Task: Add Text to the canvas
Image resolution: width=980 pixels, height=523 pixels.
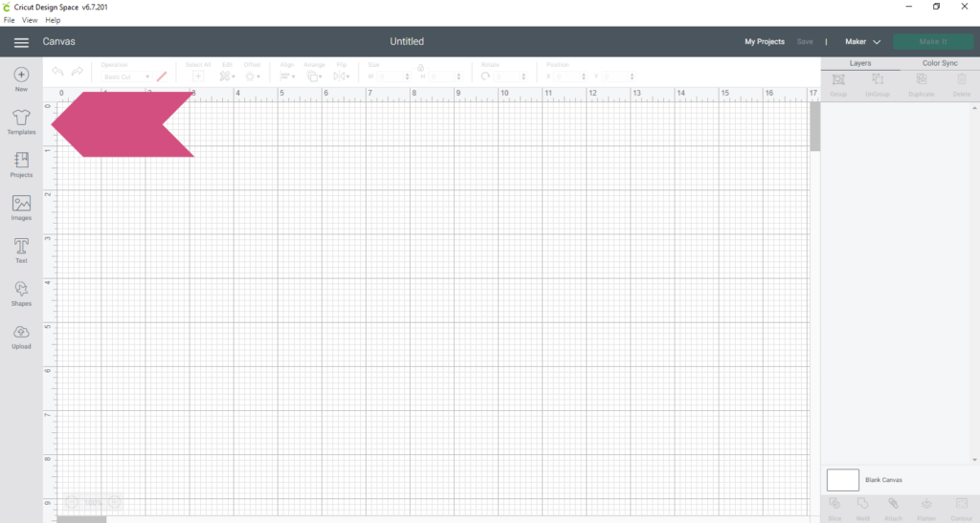Action: 21,251
